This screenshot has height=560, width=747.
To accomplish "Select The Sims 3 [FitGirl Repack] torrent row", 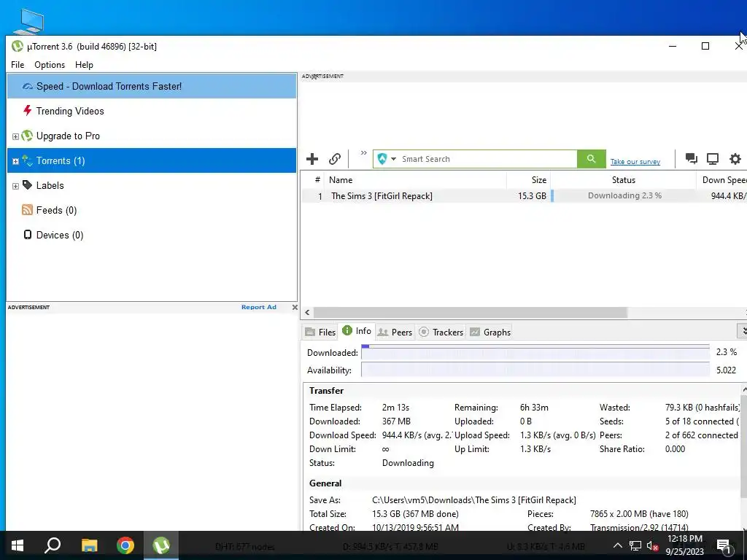I will (524, 195).
